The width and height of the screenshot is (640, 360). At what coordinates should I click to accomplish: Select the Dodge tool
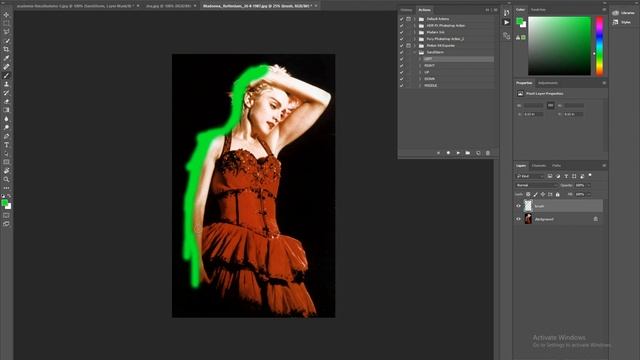6,127
